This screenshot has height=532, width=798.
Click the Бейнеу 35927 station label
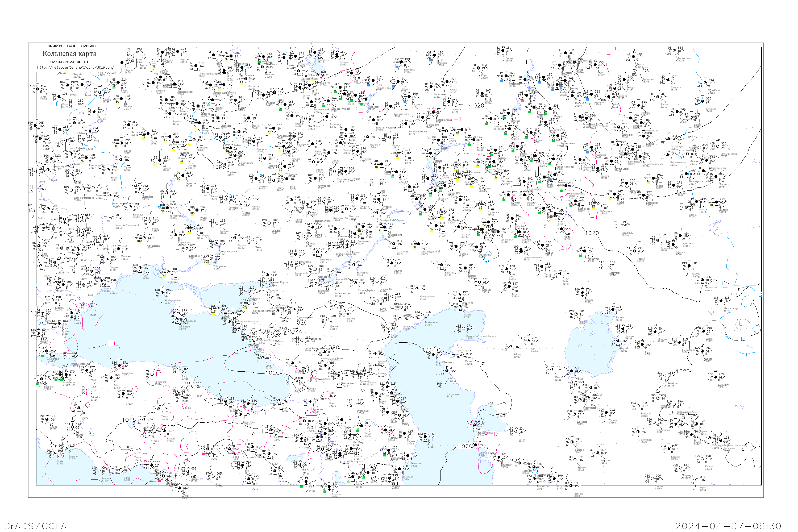[x=517, y=356]
